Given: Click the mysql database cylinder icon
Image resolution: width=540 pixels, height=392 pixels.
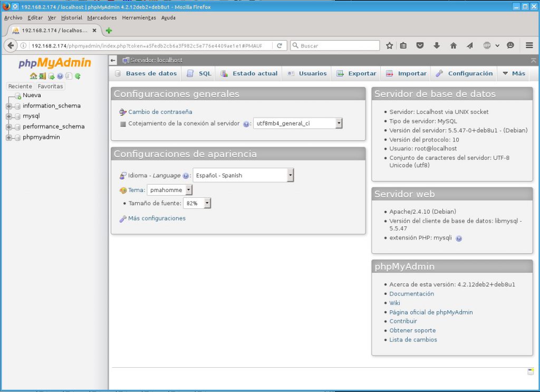Looking at the screenshot, I should coord(17,117).
